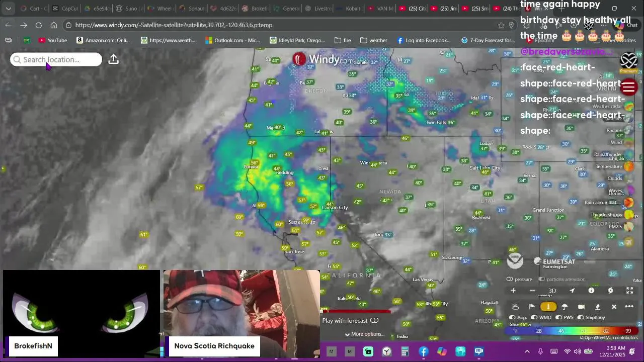
Task: Click the Search location field
Action: (56, 59)
